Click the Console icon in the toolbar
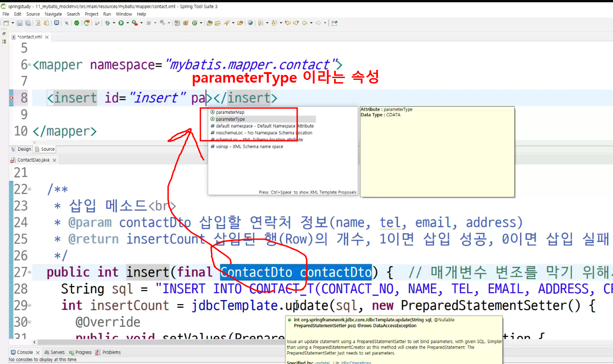Viewport: 613px width, 364px height. tap(56, 23)
